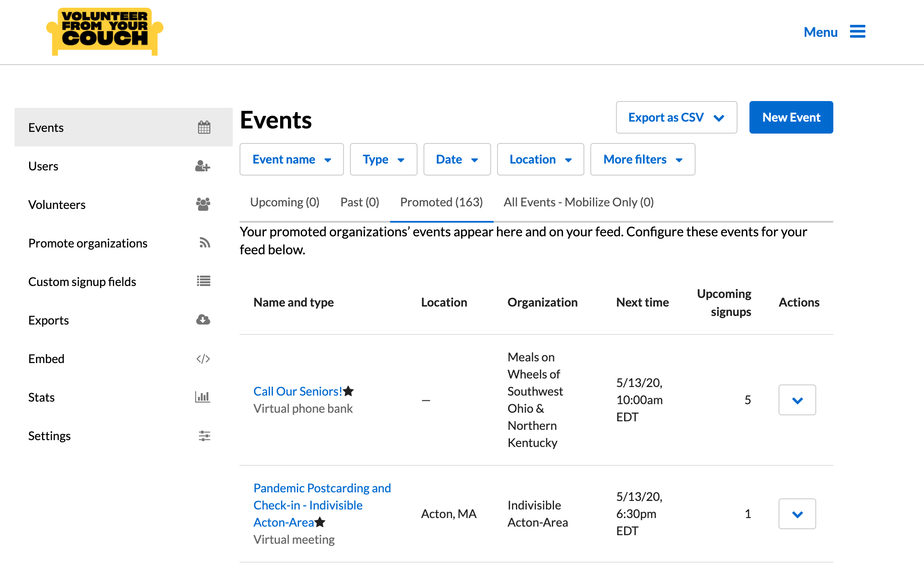924x578 pixels.
Task: Expand the Event name filter dropdown
Action: point(292,159)
